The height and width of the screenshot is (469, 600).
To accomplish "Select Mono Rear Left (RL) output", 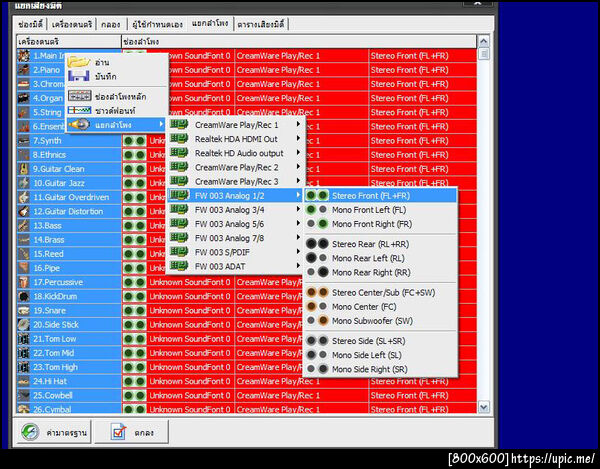I will (x=381, y=258).
